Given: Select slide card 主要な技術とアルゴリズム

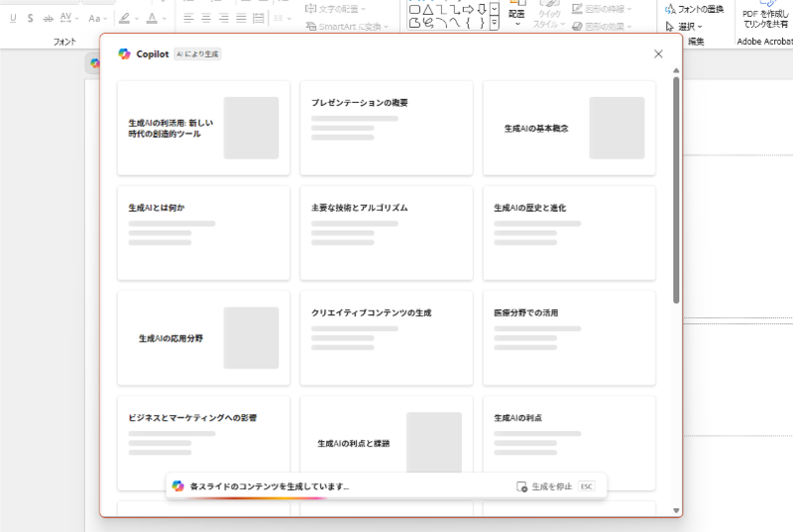Looking at the screenshot, I should coord(387,233).
